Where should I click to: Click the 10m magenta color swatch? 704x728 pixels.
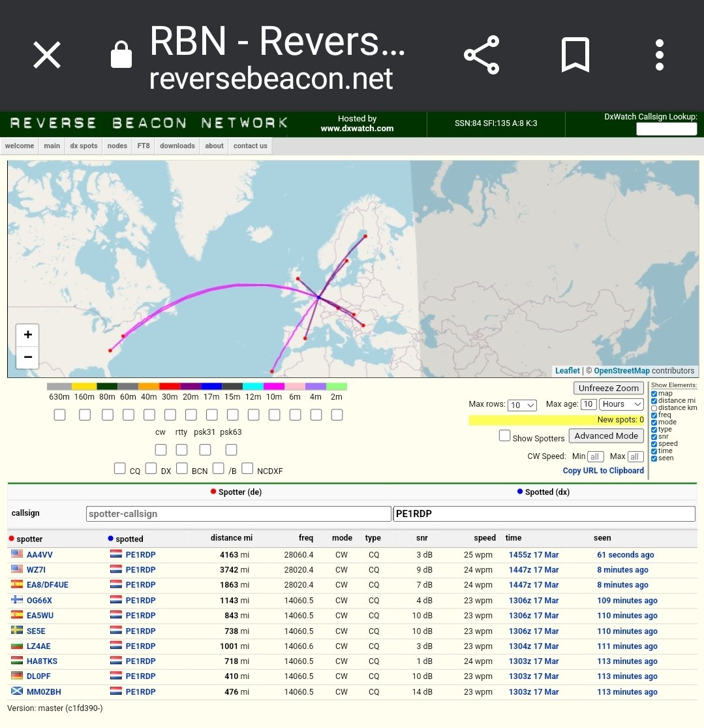click(x=274, y=387)
